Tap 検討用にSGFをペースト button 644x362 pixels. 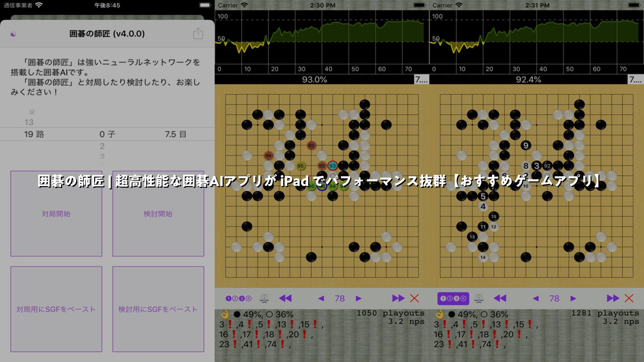pyautogui.click(x=158, y=309)
